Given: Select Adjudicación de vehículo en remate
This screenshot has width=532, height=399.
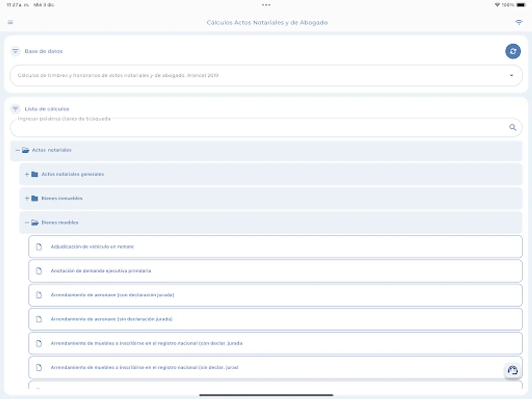Looking at the screenshot, I should [94, 246].
